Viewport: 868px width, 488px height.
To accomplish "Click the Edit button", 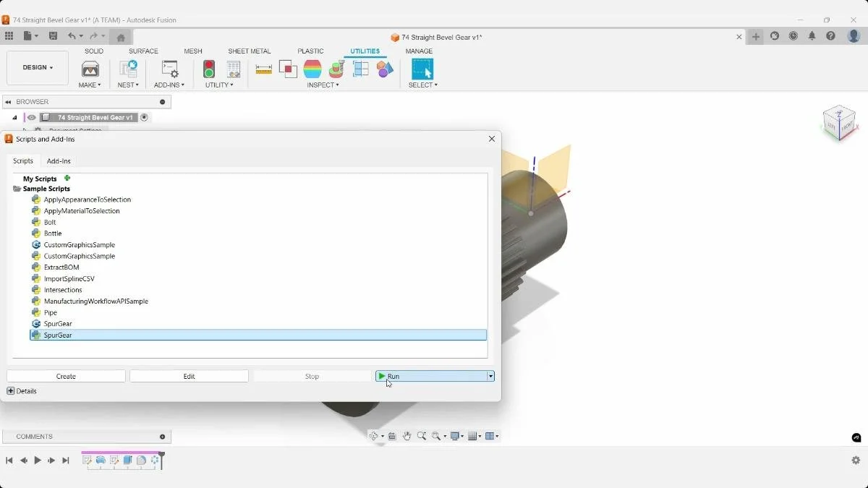I will point(189,376).
